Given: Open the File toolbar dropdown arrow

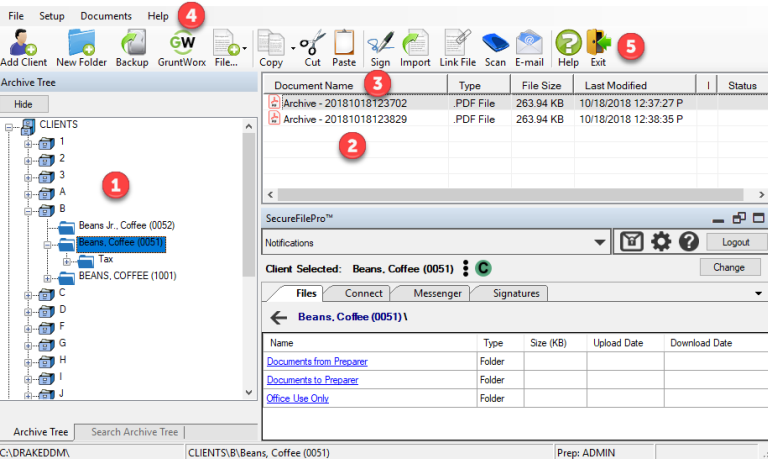Looking at the screenshot, I should 245,47.
